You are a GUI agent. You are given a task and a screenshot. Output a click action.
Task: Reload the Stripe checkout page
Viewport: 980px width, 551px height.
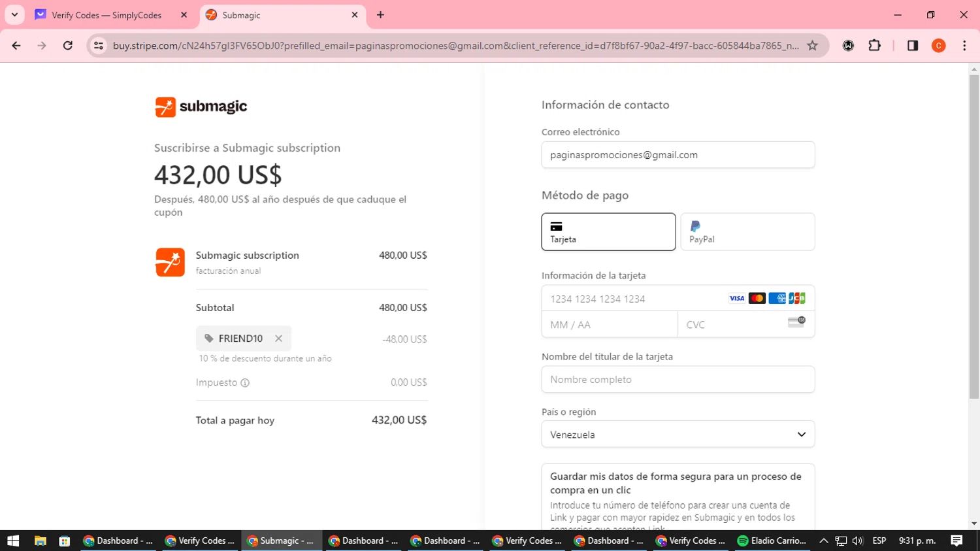[67, 46]
